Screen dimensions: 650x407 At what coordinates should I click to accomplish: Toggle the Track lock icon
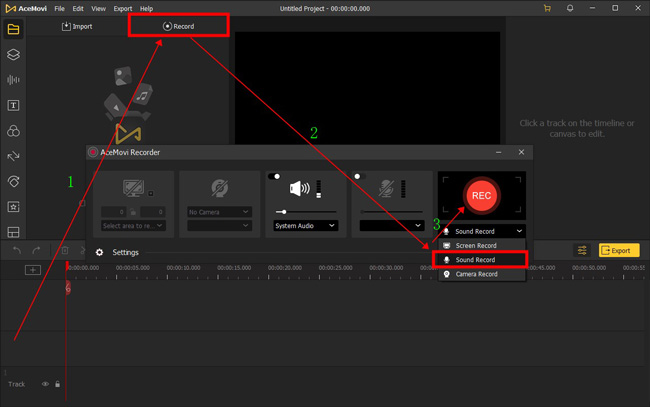(x=58, y=384)
